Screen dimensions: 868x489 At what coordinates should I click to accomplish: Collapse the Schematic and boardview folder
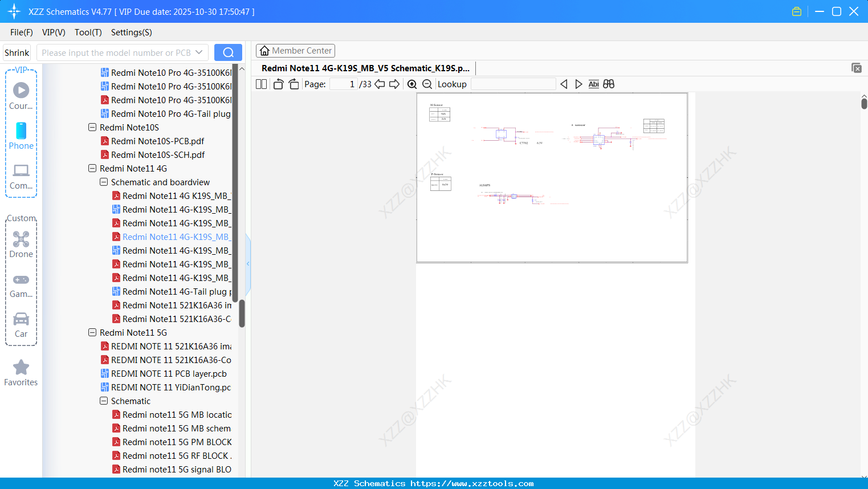tap(104, 182)
